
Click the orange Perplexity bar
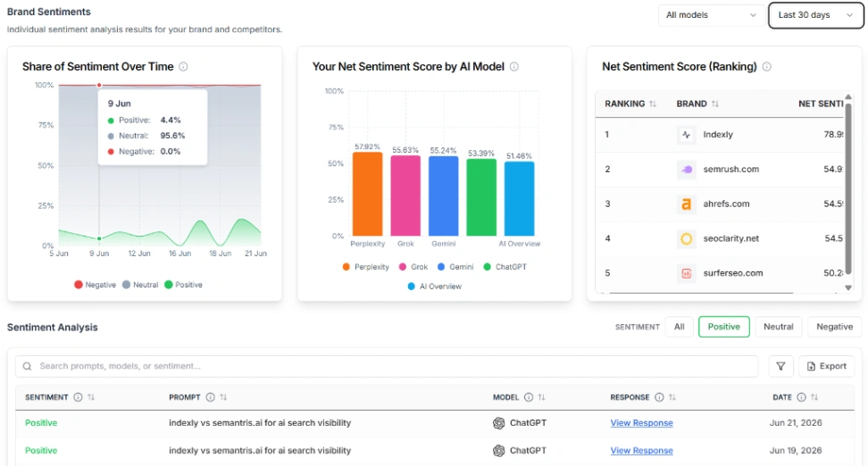(368, 194)
